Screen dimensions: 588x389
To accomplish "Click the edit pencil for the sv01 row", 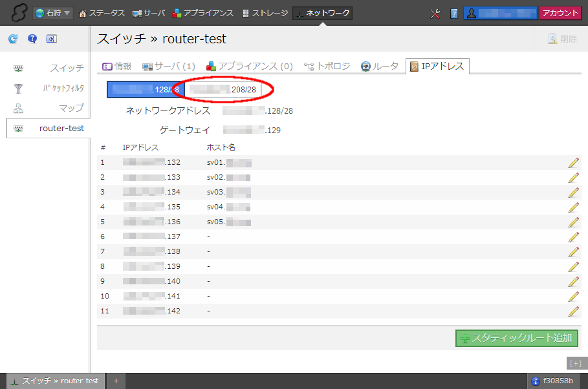I will 573,162.
